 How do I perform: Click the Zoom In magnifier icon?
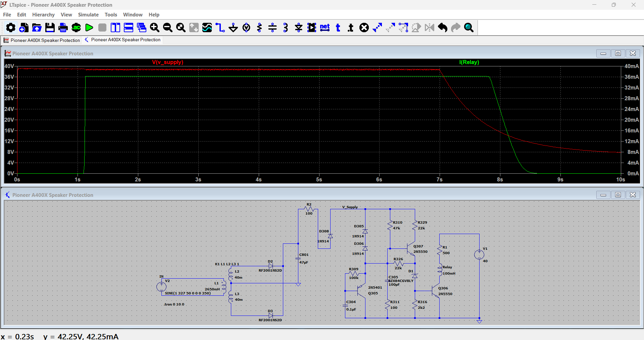[x=155, y=27]
